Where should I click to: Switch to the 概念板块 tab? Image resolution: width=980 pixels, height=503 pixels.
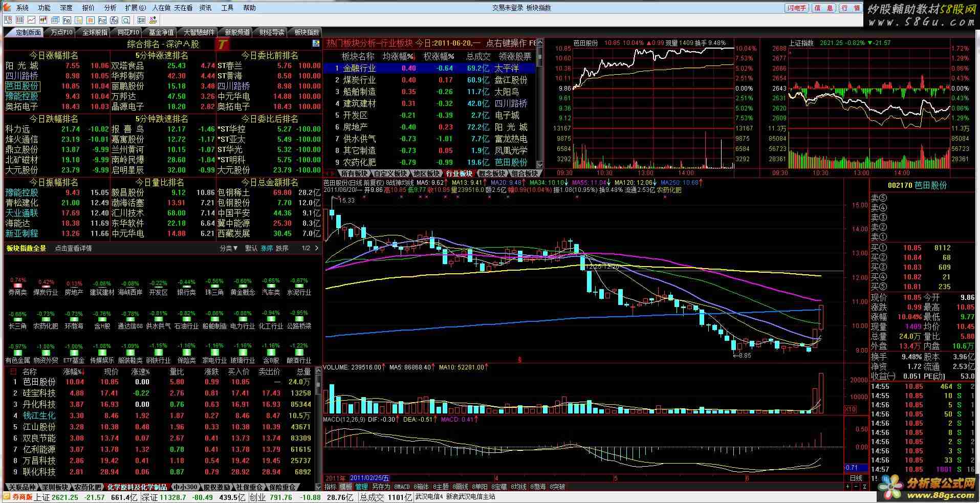coord(491,173)
